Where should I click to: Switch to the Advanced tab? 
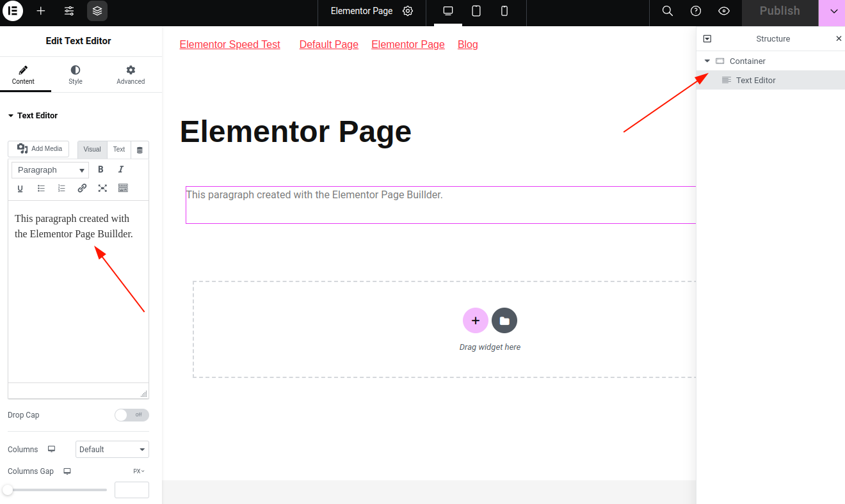click(x=131, y=75)
